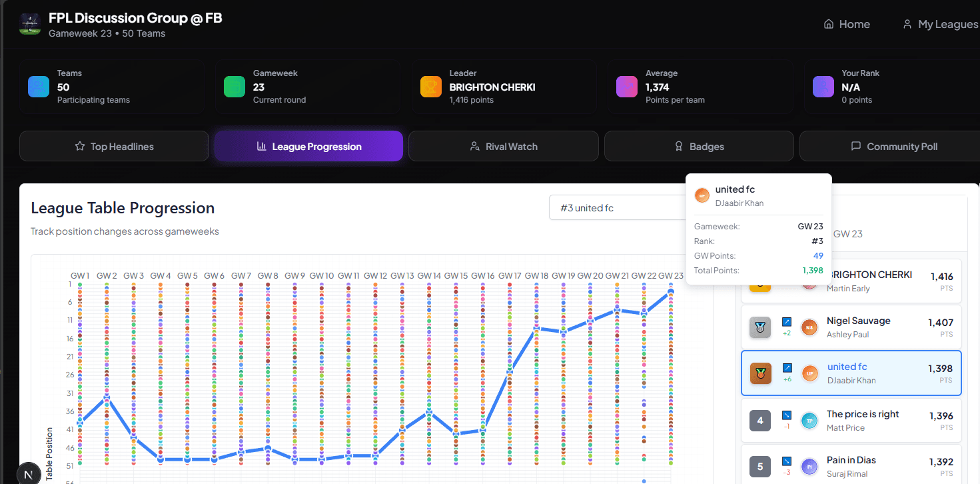
Task: Open the #3 united fc team dropdown
Action: point(616,208)
